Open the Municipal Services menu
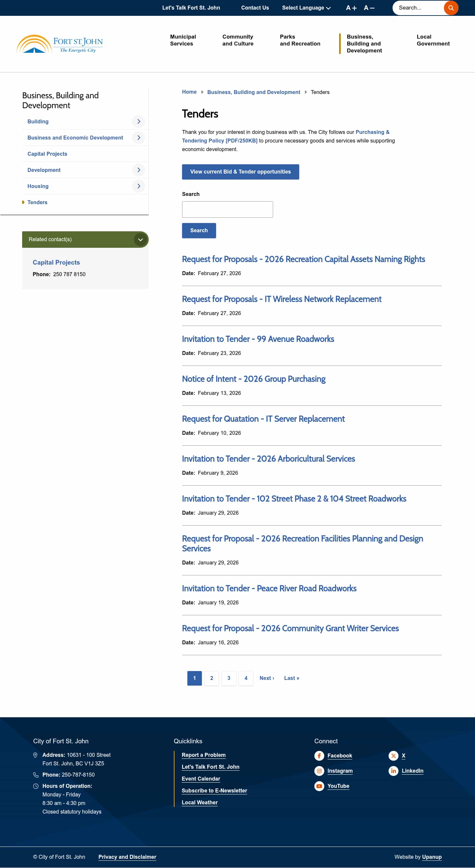The height and width of the screenshot is (868, 475). [x=183, y=40]
